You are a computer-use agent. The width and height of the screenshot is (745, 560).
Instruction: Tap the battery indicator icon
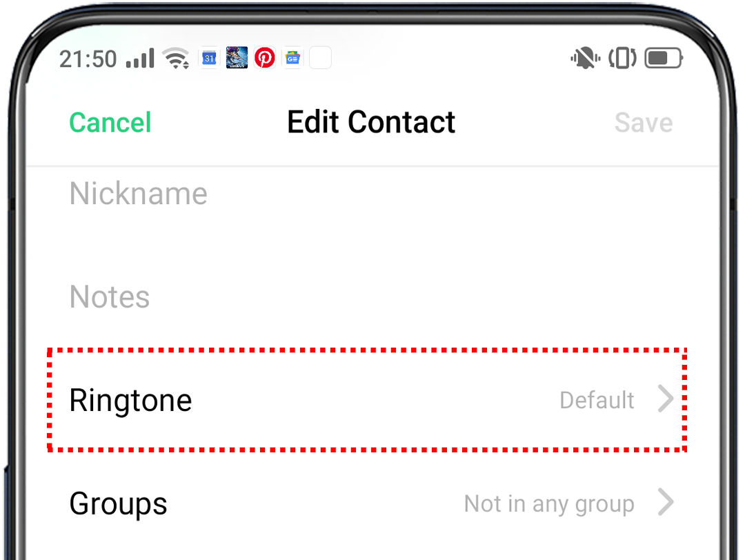click(x=664, y=59)
